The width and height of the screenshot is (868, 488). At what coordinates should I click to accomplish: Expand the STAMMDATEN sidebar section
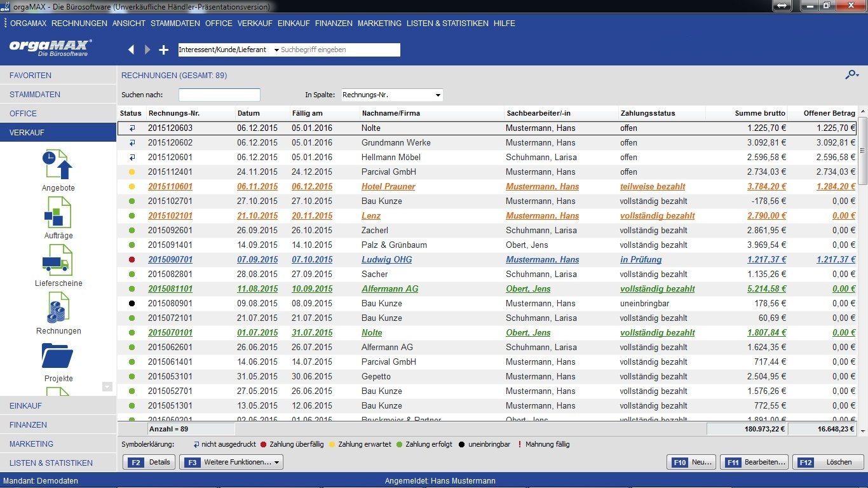coord(58,94)
